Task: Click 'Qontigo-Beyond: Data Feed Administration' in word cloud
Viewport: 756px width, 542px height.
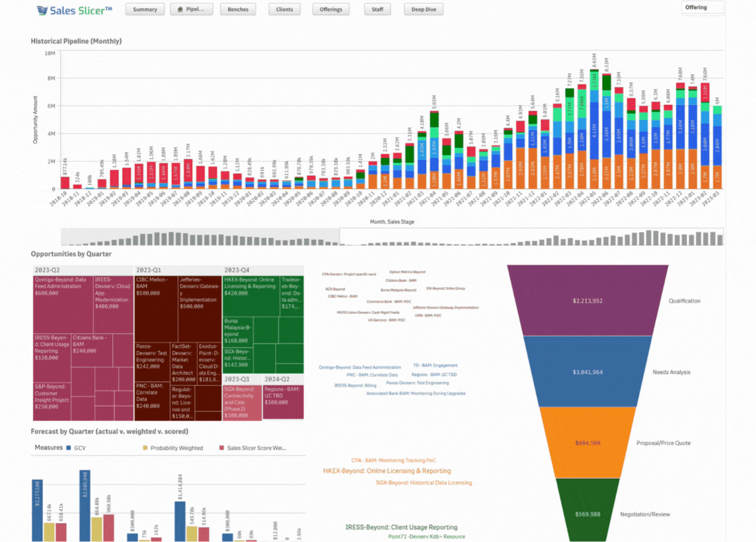Action: [x=359, y=368]
